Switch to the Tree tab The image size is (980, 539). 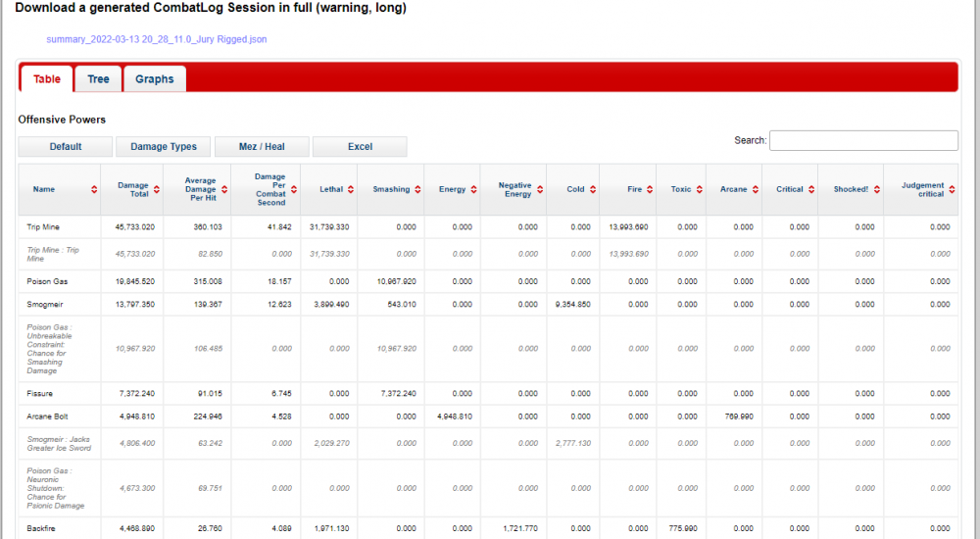point(98,79)
